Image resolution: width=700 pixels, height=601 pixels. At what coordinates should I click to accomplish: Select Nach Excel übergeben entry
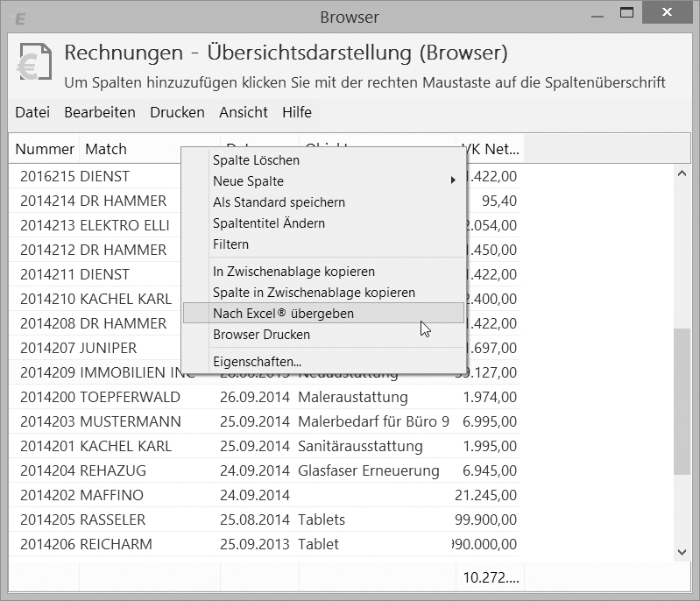(283, 314)
